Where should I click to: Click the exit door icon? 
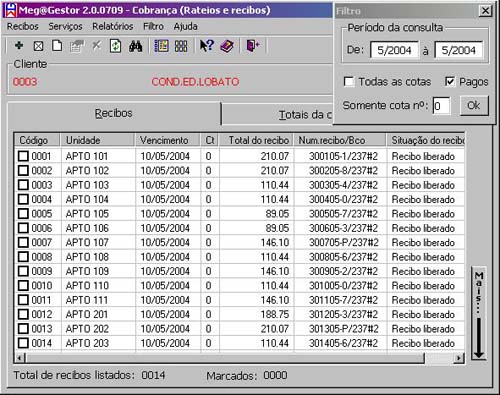pos(253,45)
